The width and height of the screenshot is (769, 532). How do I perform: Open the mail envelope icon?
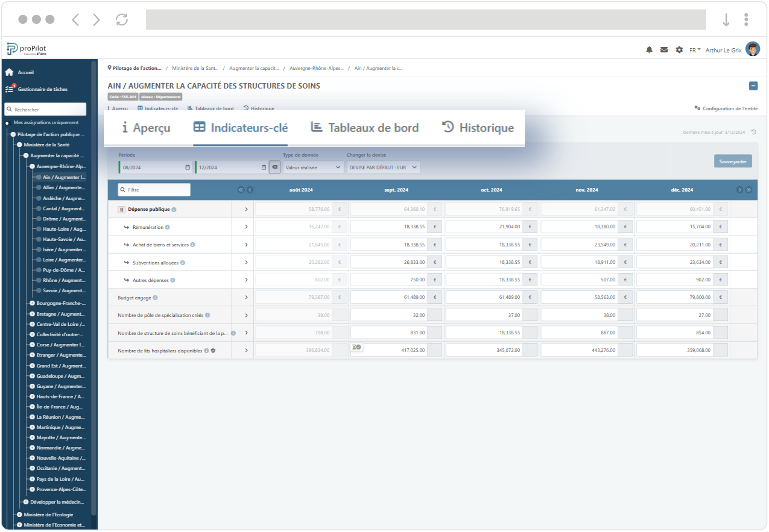click(665, 50)
